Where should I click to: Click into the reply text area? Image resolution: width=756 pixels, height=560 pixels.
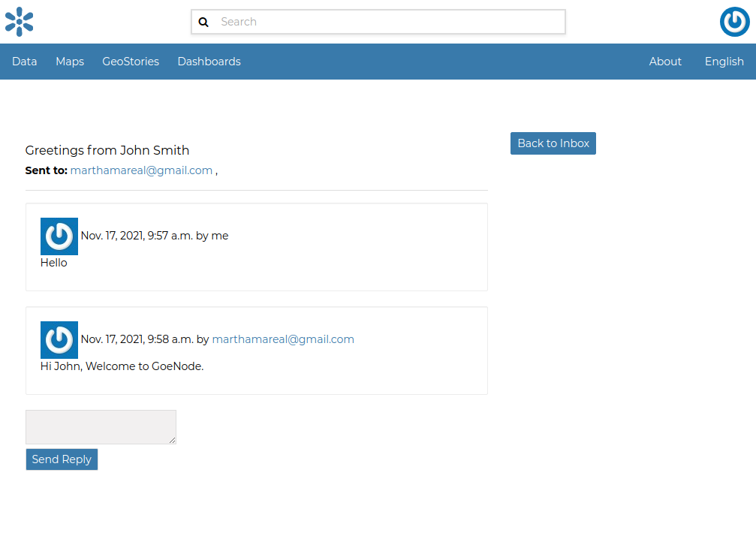[100, 426]
